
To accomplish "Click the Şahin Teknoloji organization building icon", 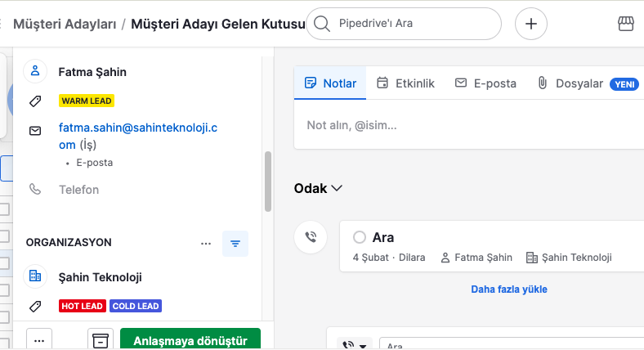I will (x=35, y=276).
